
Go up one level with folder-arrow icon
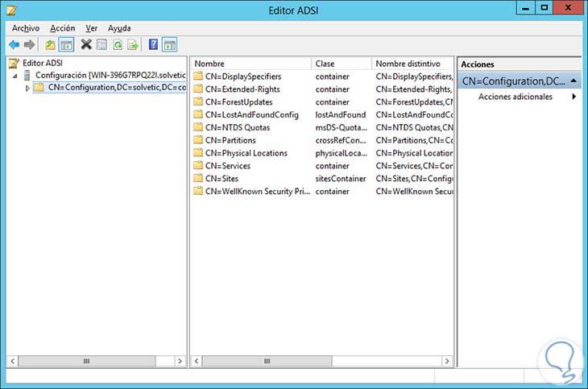50,45
